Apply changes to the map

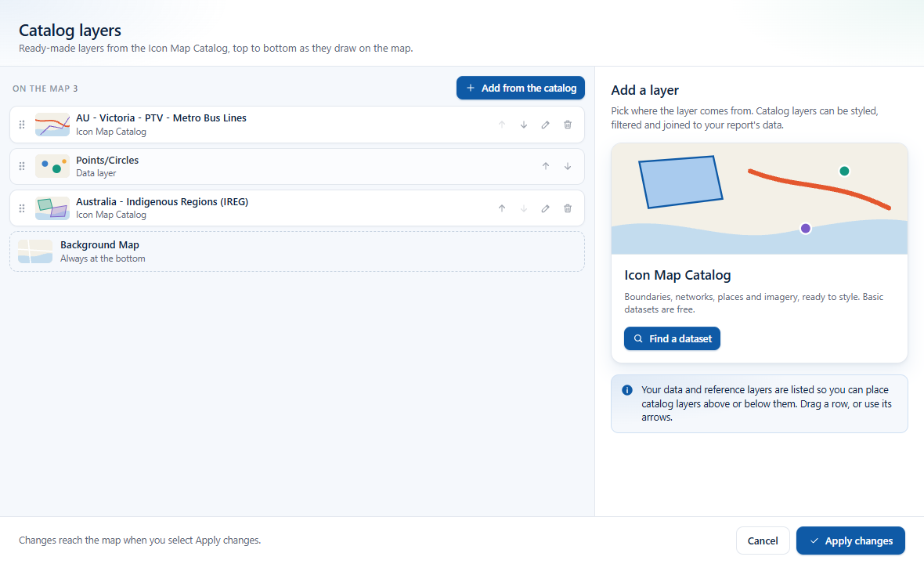850,540
